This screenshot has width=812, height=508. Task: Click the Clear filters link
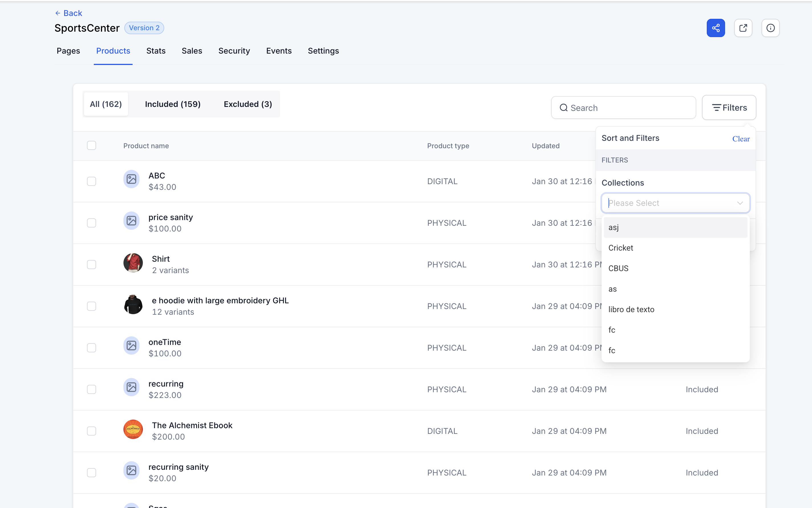(x=740, y=139)
